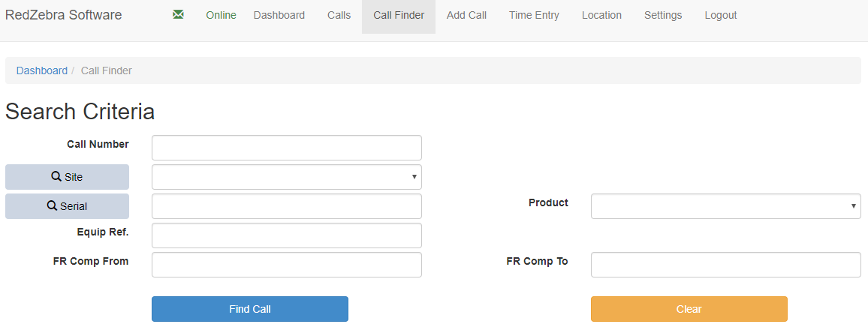Go to the Calls page

pos(339,15)
